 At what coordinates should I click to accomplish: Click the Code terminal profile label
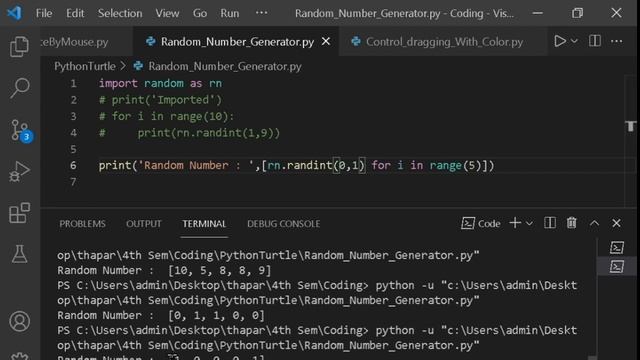(481, 223)
